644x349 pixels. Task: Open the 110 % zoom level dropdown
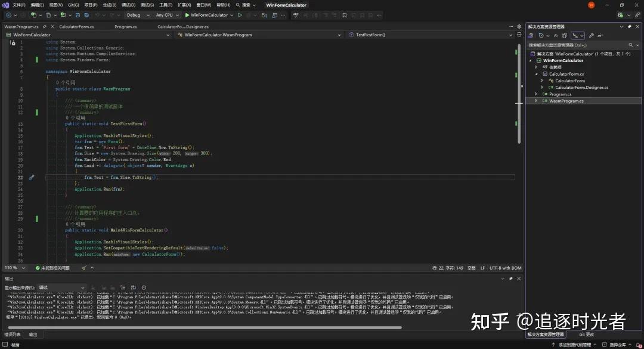click(x=15, y=268)
